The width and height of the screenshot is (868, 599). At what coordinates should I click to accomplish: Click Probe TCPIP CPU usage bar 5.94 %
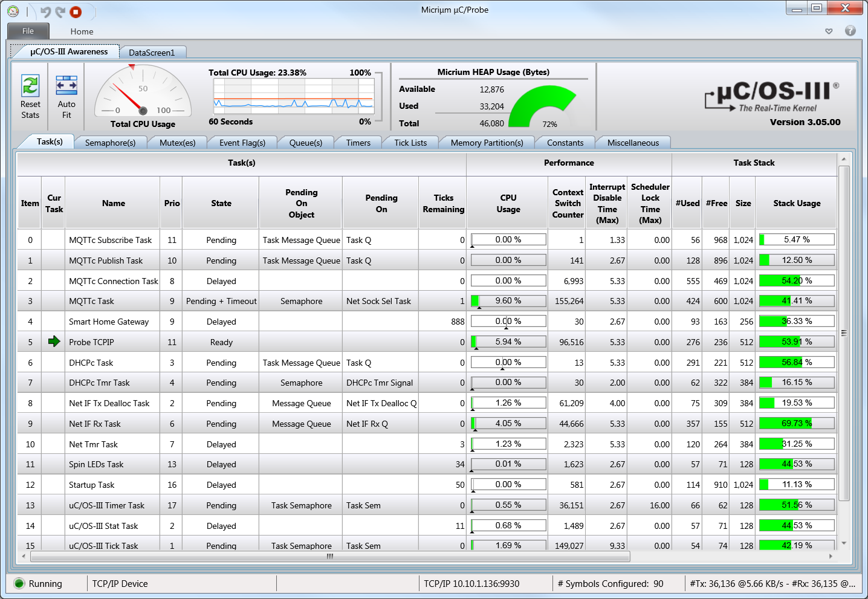508,342
